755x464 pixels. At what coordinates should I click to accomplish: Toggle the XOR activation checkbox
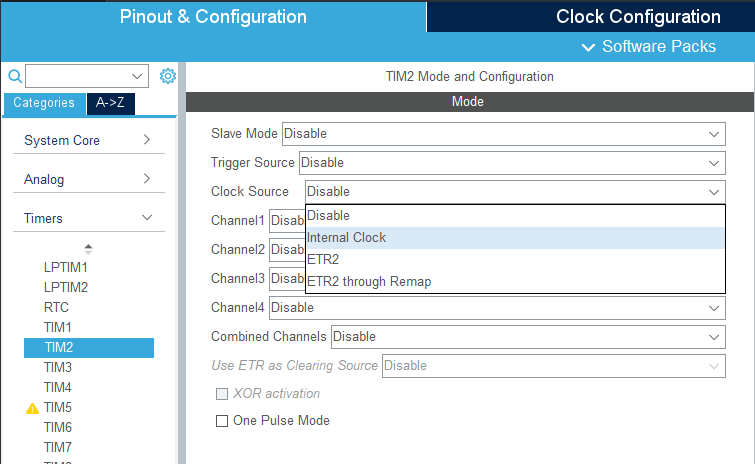222,394
